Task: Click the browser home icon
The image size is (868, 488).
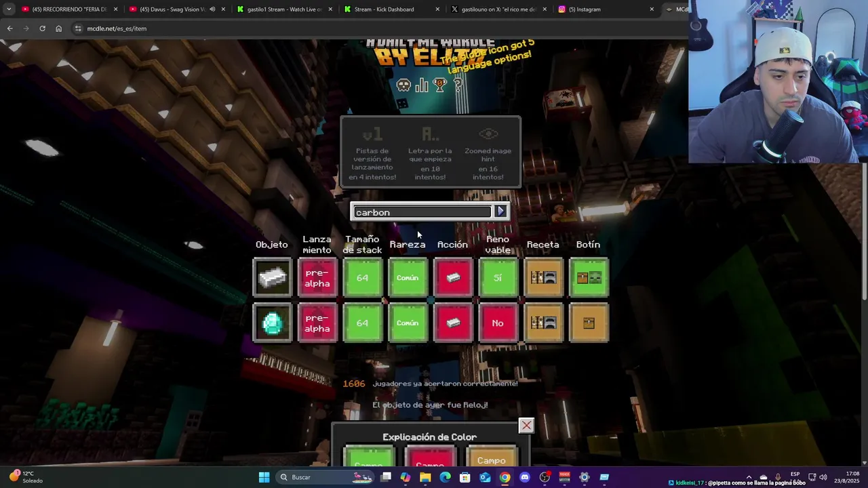Action: 58,28
